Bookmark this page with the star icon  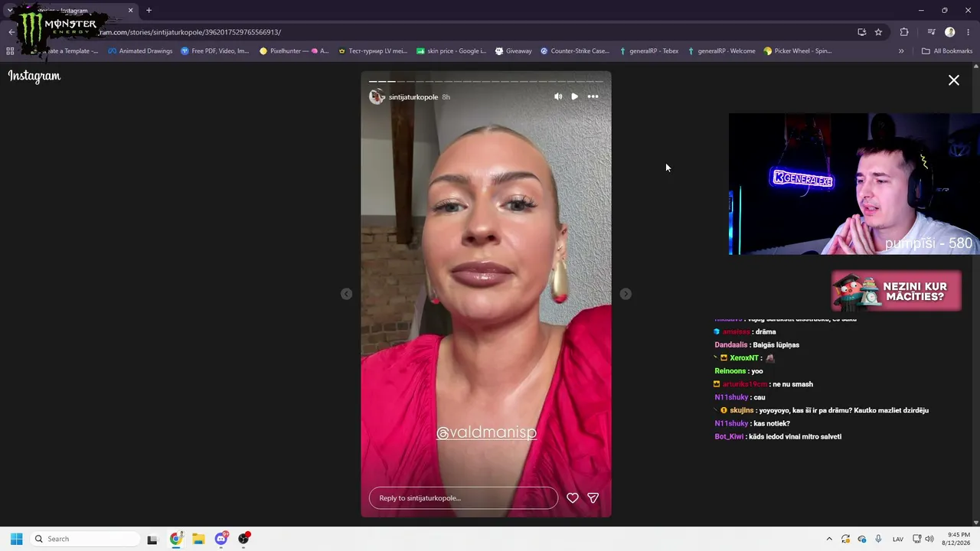pos(878,32)
